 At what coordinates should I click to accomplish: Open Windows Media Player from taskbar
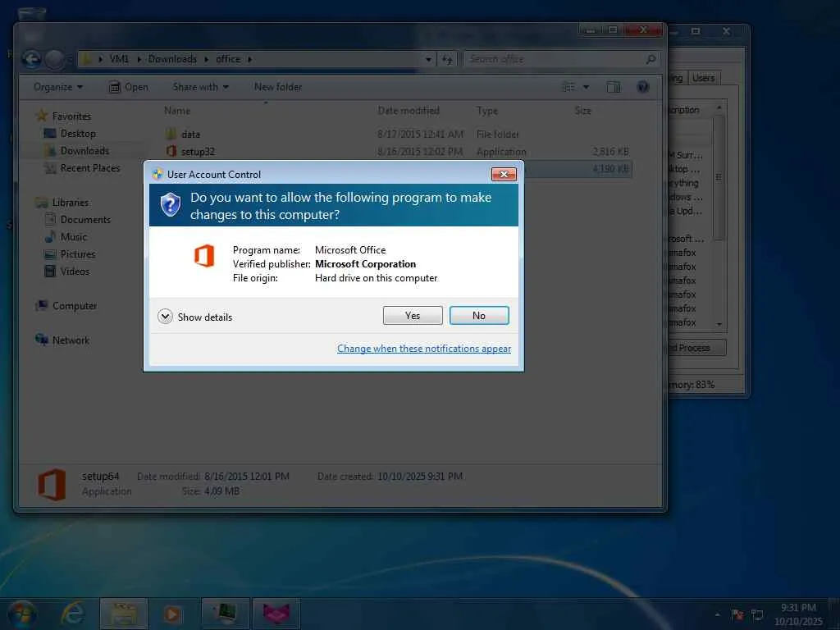coord(172,614)
